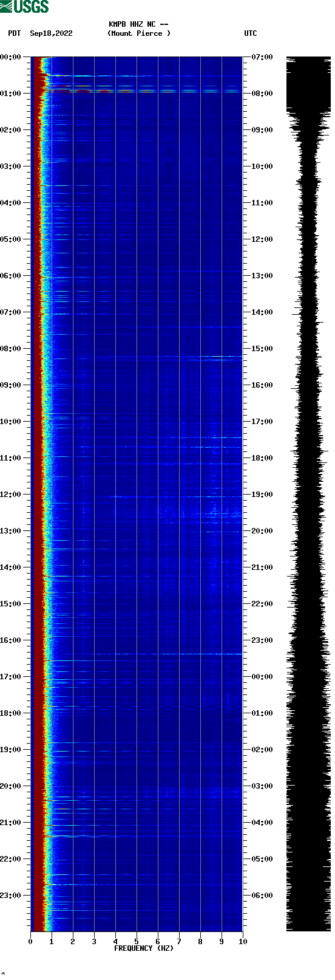
Task: Click the 12:00 UTC time label
Action: point(262,239)
